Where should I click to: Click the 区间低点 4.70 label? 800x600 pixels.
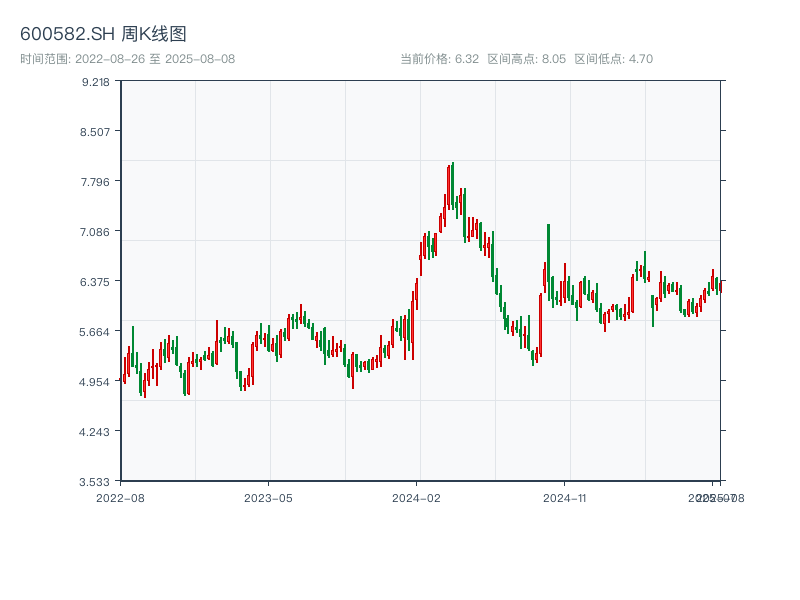tap(613, 59)
